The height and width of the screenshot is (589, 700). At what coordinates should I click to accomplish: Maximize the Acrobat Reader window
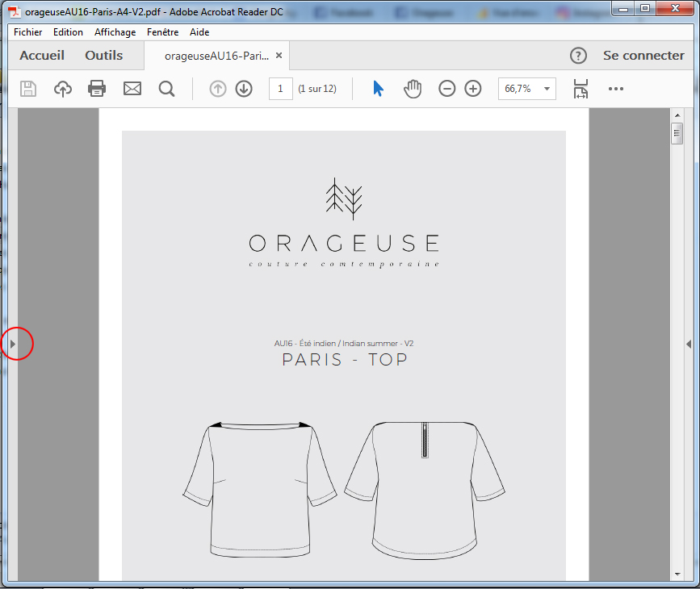644,9
